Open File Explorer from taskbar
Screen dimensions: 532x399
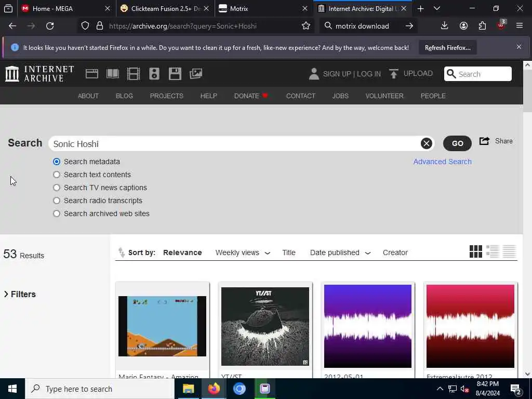pos(188,389)
